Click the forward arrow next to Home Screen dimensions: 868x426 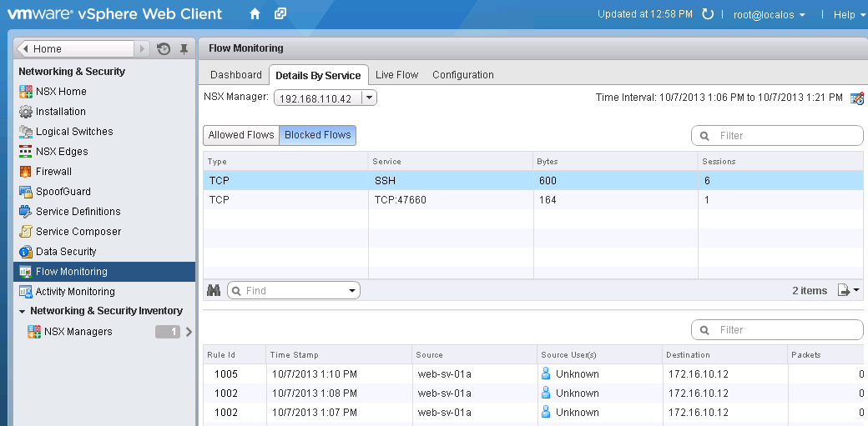[x=142, y=48]
